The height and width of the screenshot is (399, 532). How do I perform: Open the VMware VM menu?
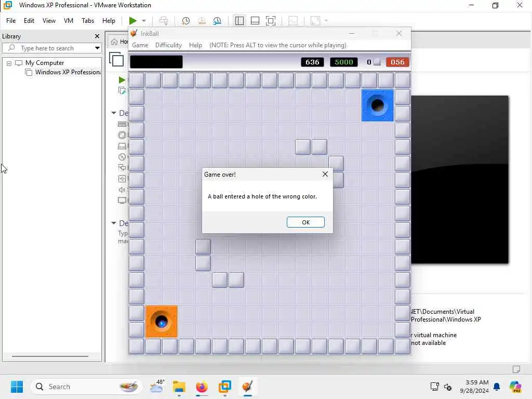[69, 21]
